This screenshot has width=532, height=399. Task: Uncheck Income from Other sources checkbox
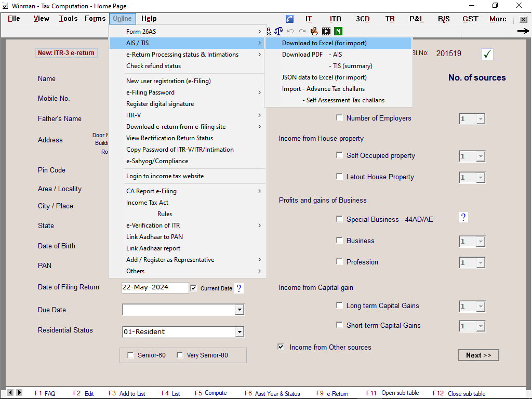[281, 347]
